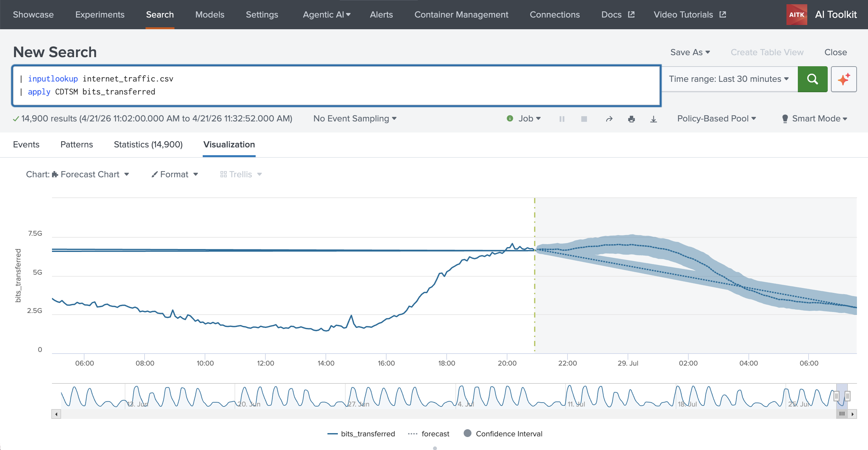Export results using the download icon
Viewport: 868px width, 450px height.
pos(653,119)
